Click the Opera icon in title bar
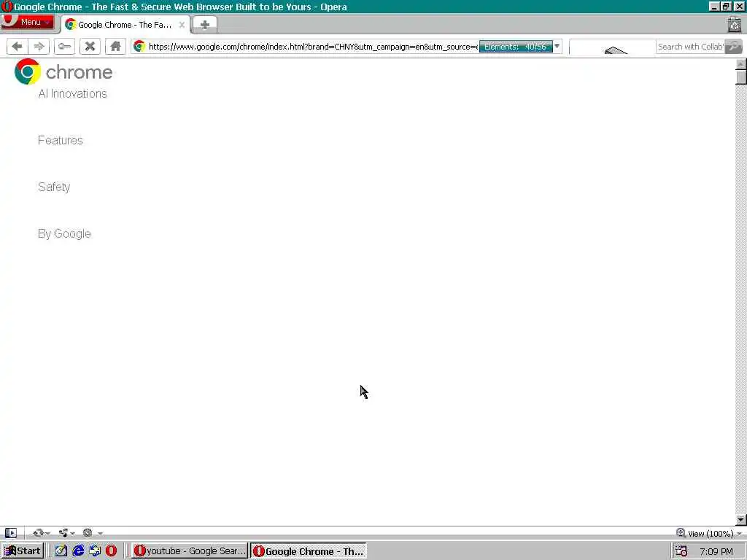The image size is (747, 560). 7,7
